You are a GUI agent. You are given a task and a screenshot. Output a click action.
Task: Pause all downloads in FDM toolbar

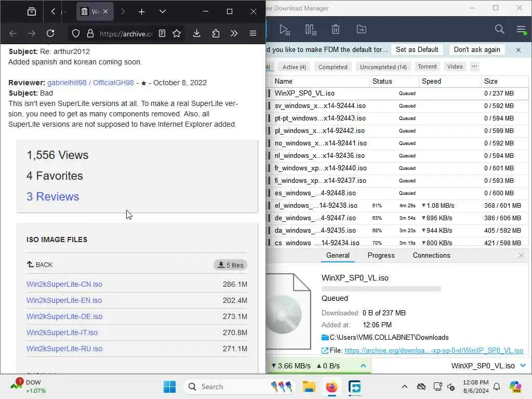tap(311, 30)
